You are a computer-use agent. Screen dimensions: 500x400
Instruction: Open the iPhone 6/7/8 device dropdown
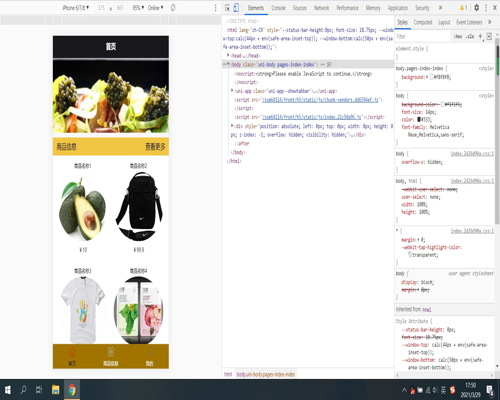click(76, 8)
